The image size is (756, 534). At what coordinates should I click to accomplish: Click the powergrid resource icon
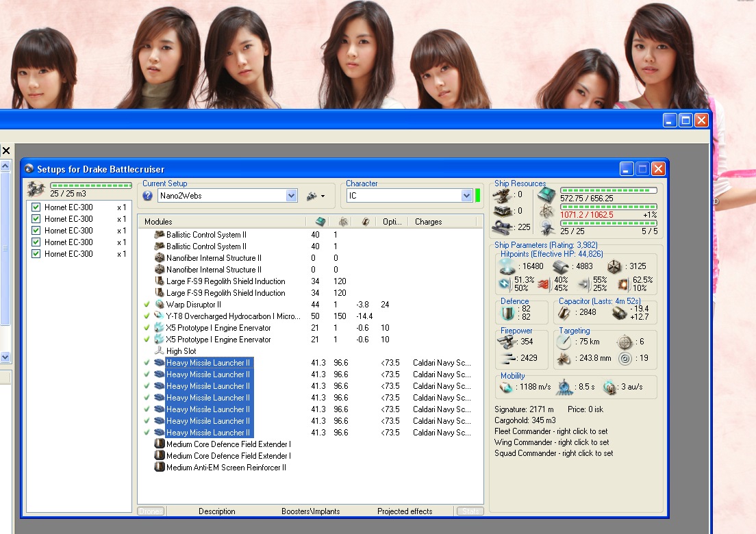(546, 211)
